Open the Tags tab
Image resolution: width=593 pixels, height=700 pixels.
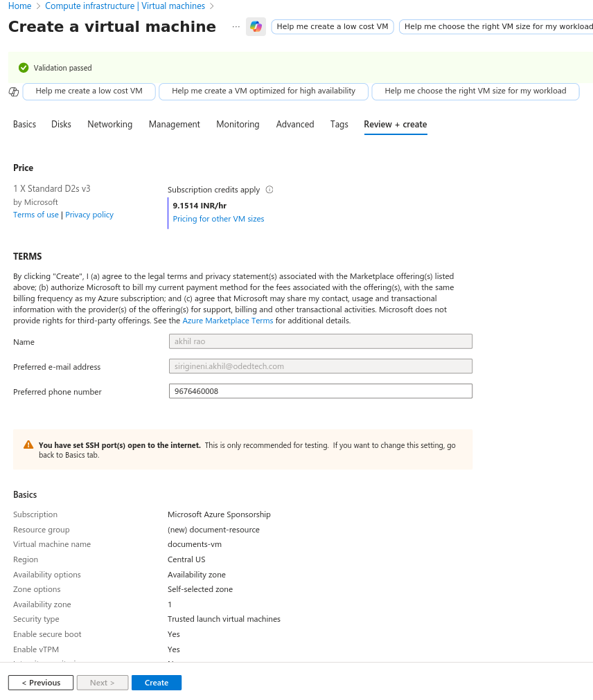coord(339,125)
